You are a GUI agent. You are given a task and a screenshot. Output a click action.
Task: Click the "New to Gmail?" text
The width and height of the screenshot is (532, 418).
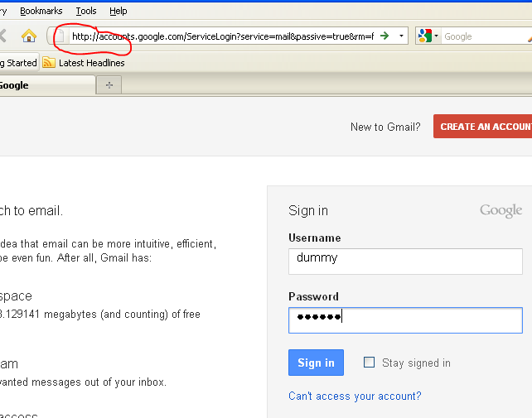click(x=385, y=127)
